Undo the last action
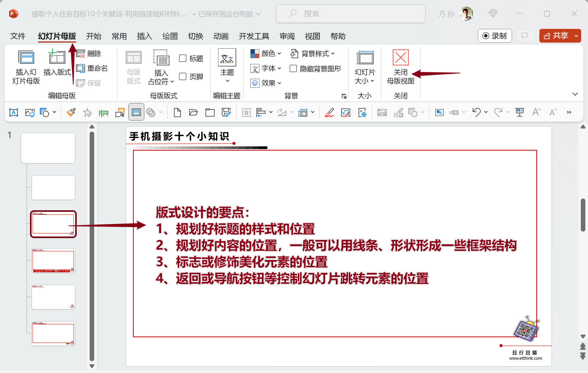The height and width of the screenshot is (373, 588). (477, 112)
